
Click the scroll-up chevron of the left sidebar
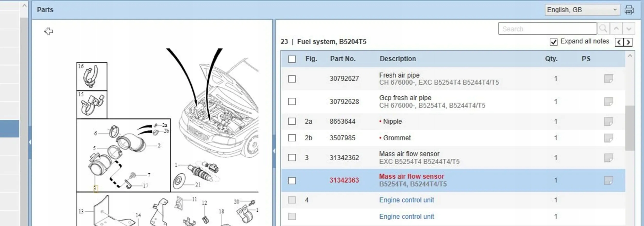24,5
